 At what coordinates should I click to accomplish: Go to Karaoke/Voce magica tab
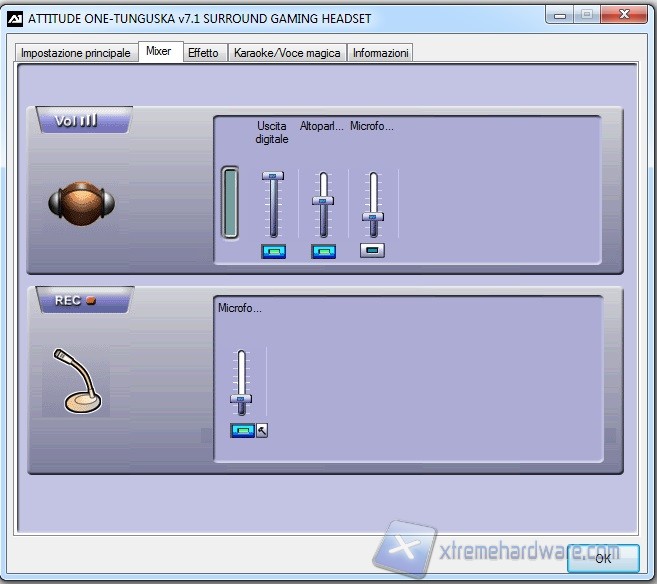coord(287,53)
